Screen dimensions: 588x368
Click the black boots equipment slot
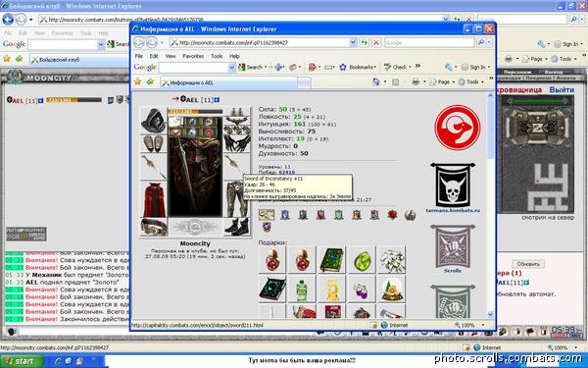(x=236, y=228)
